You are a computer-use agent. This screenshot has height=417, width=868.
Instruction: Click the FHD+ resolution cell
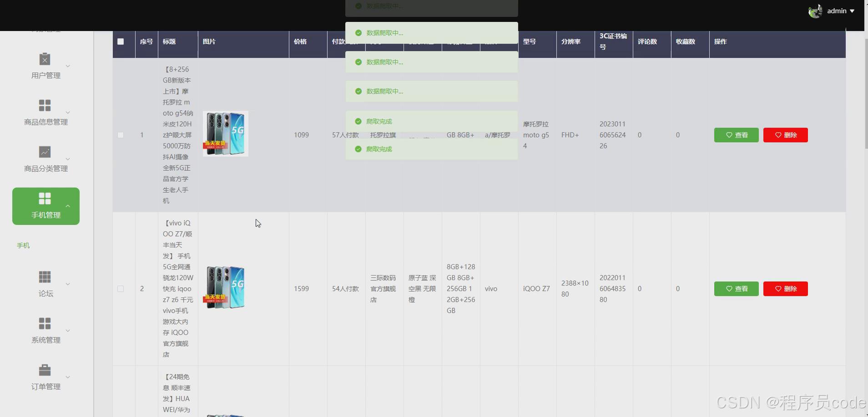coord(570,135)
